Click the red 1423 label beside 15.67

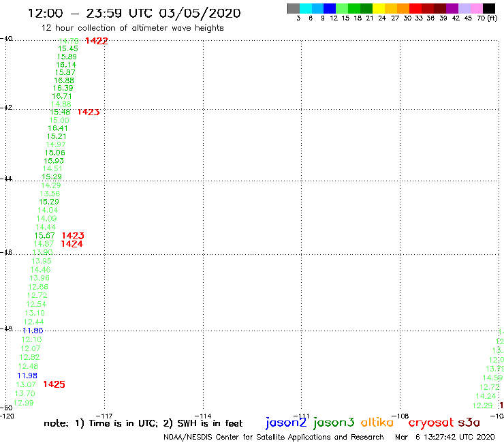(x=73, y=236)
